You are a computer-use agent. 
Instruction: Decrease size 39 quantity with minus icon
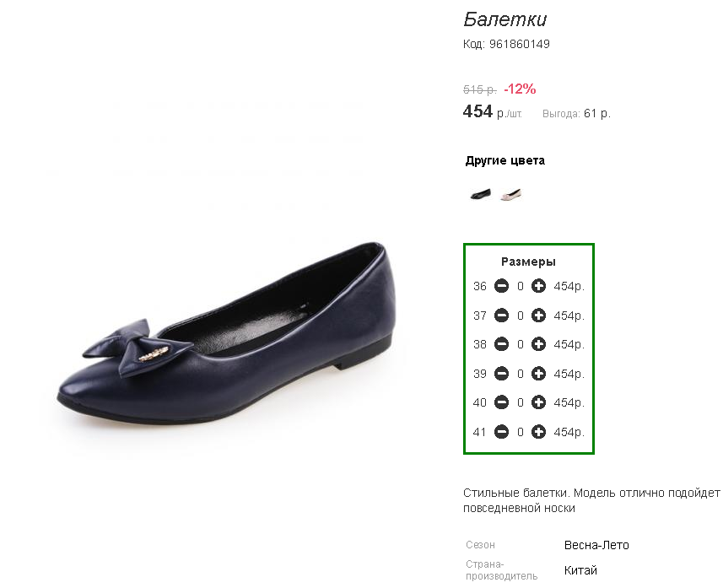[501, 373]
